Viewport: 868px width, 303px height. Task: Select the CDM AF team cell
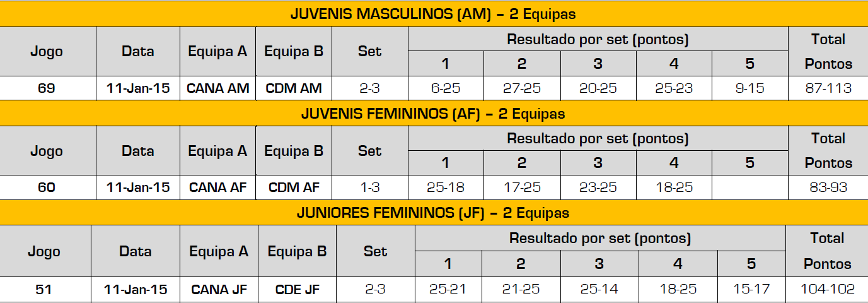[294, 187]
